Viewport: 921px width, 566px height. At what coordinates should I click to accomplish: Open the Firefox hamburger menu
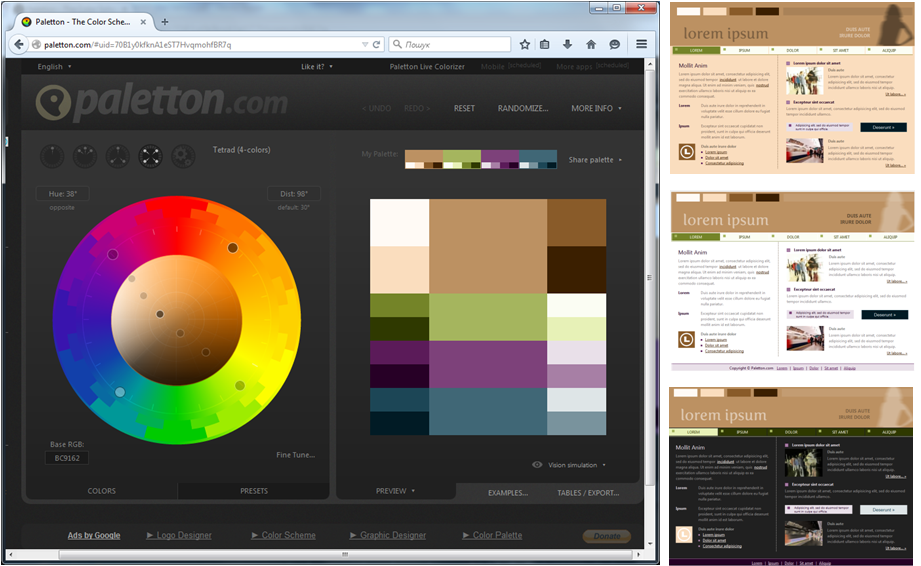coord(641,44)
